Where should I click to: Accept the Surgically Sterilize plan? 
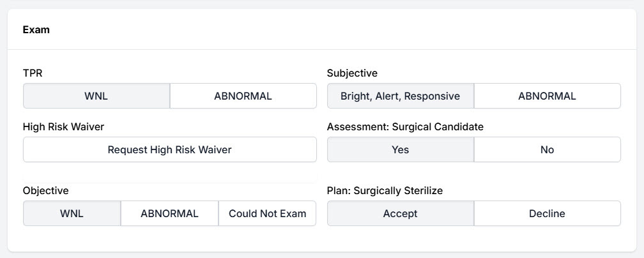(x=400, y=214)
